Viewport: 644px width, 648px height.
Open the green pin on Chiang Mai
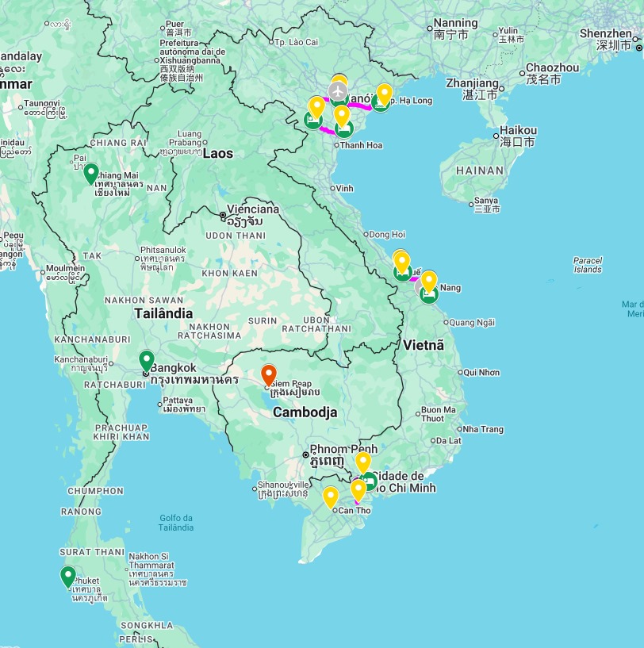tap(91, 173)
